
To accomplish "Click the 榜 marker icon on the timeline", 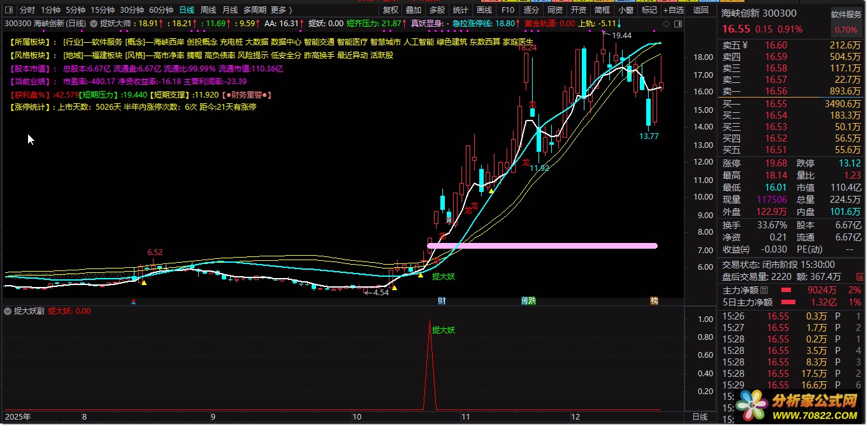I will coord(654,301).
